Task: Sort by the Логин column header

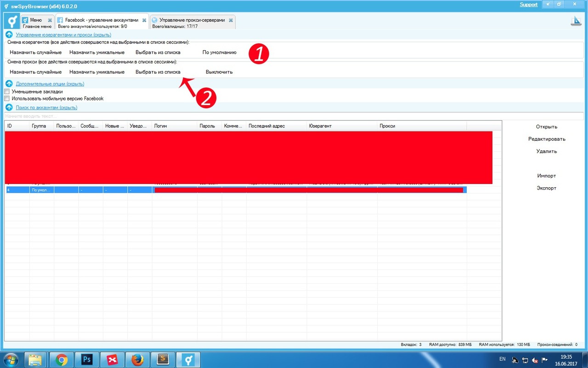Action: click(x=175, y=126)
